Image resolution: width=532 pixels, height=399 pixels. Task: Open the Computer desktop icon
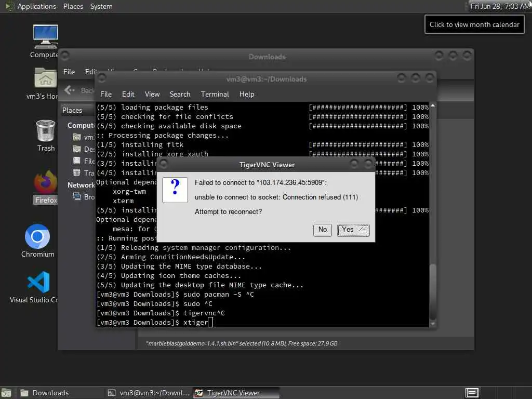coord(46,41)
